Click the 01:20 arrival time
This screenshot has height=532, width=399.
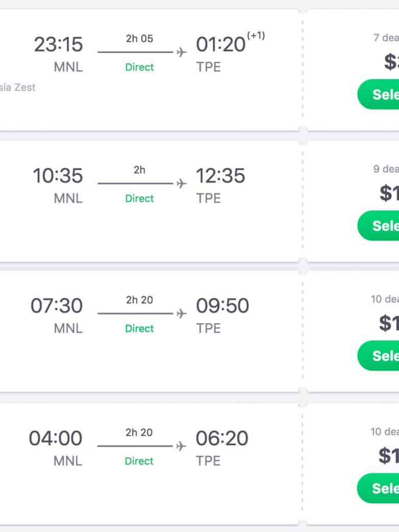pos(220,45)
